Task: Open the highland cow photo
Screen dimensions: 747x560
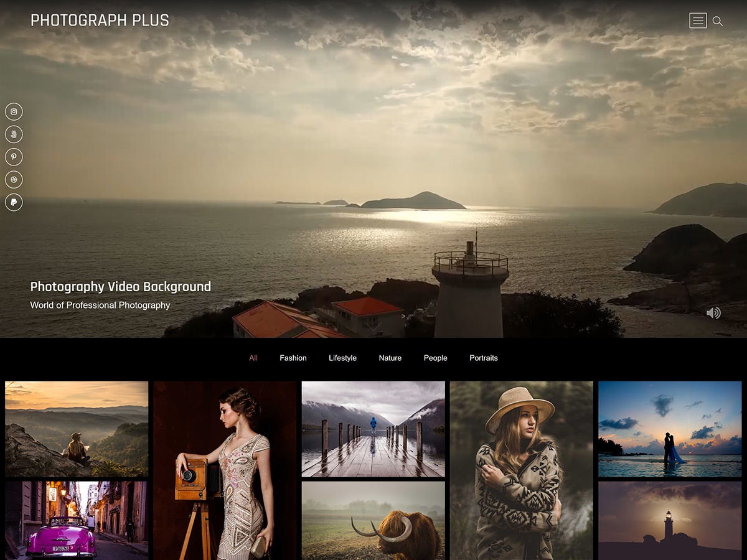Action: [373, 521]
